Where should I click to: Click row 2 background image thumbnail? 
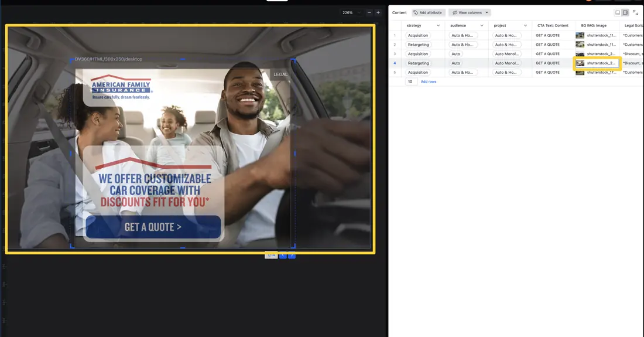click(580, 45)
